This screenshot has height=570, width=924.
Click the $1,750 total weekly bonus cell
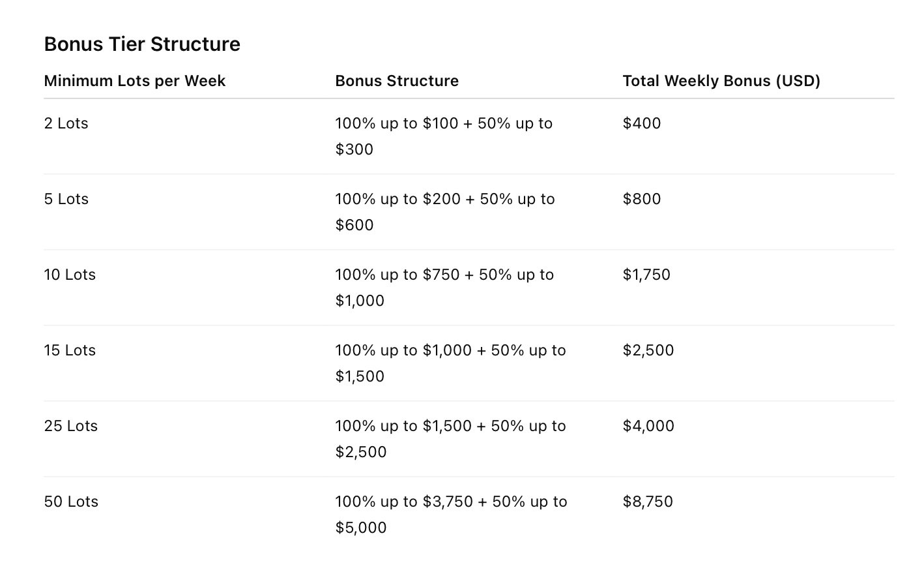coord(646,275)
